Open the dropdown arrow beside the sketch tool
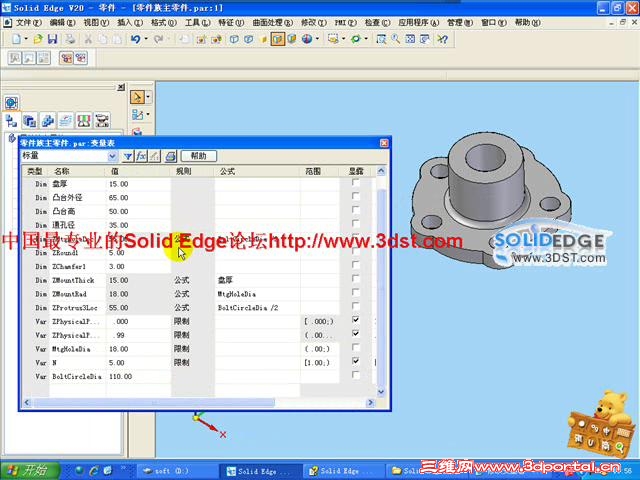 (148, 114)
